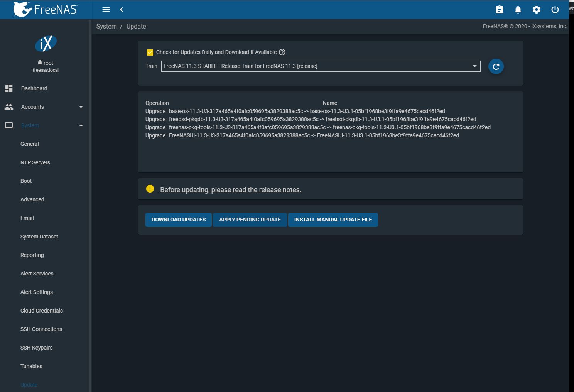Screen dimensions: 574x392
Task: Collapse sidebar with the left chevron icon
Action: [x=122, y=10]
